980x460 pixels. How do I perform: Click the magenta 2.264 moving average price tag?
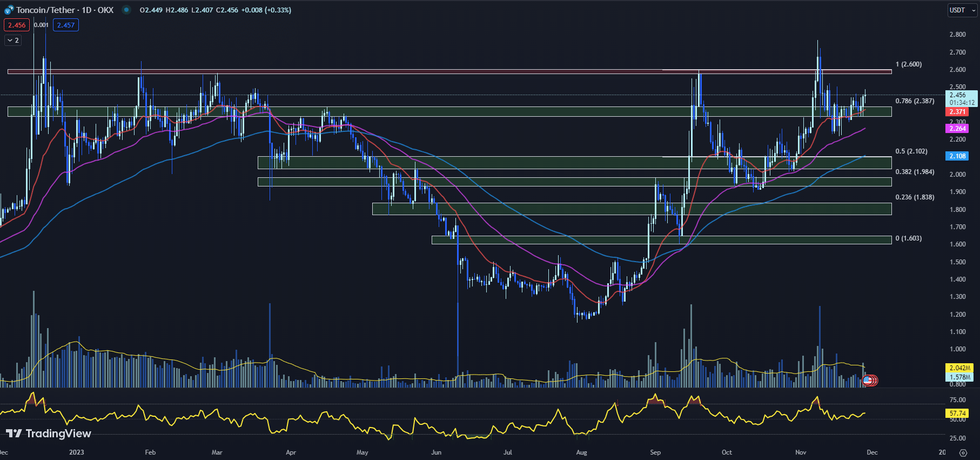click(957, 129)
